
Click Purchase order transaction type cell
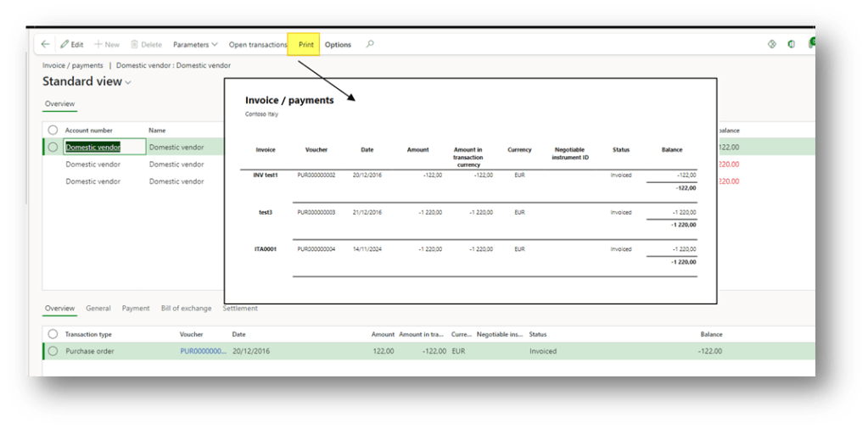(x=90, y=351)
